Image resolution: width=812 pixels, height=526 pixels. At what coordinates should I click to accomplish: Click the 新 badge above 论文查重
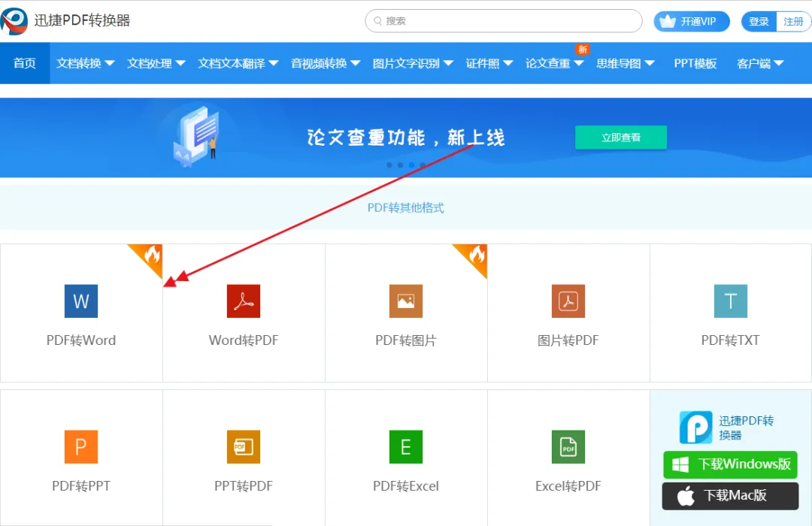pyautogui.click(x=583, y=49)
